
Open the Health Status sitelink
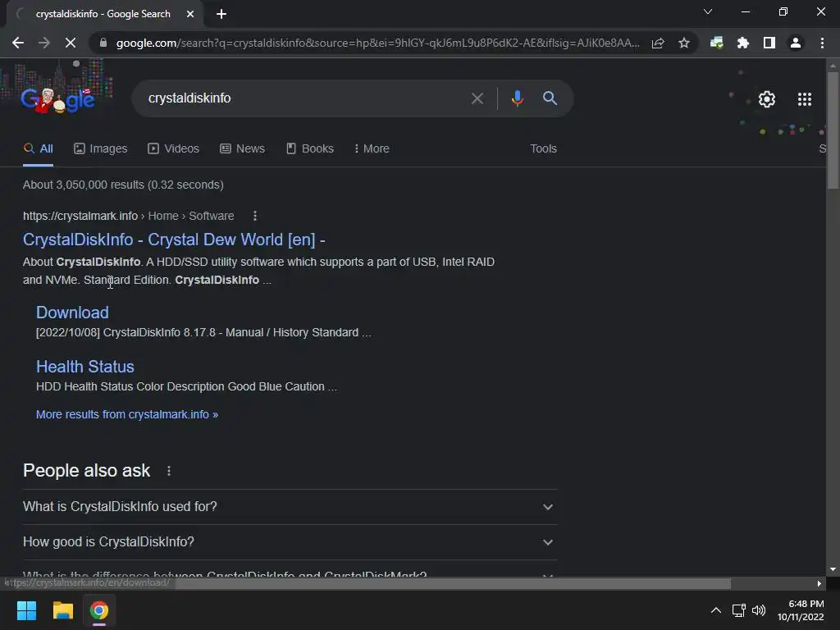[85, 367]
